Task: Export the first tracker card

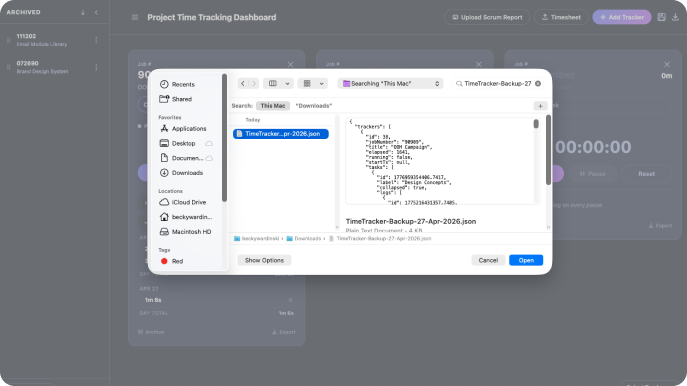Action: [283, 332]
